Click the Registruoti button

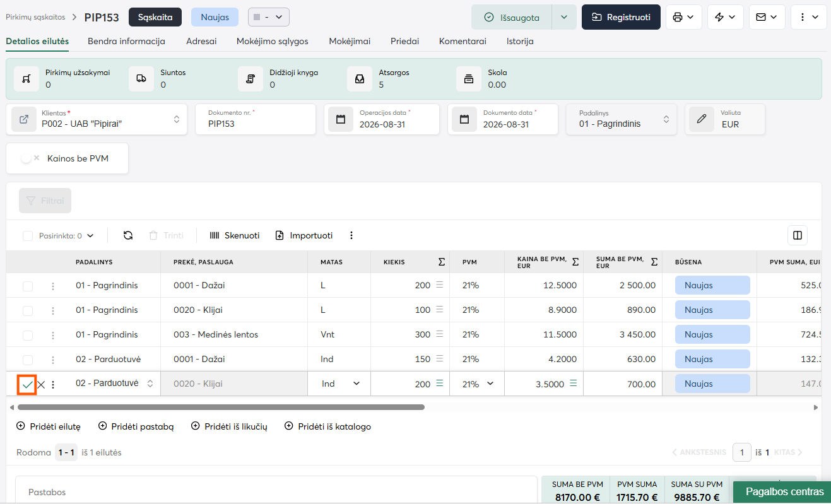tap(621, 17)
